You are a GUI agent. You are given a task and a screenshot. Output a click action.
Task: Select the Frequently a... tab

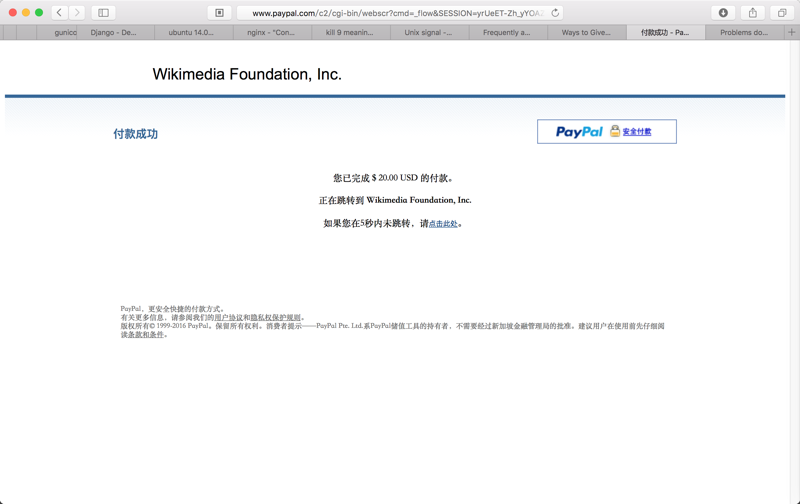point(508,32)
